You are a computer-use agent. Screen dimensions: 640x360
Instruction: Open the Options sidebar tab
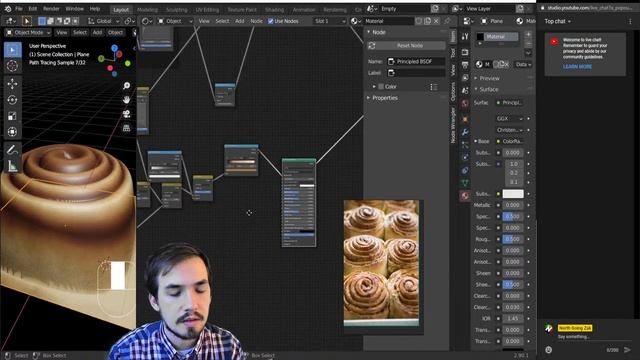453,92
